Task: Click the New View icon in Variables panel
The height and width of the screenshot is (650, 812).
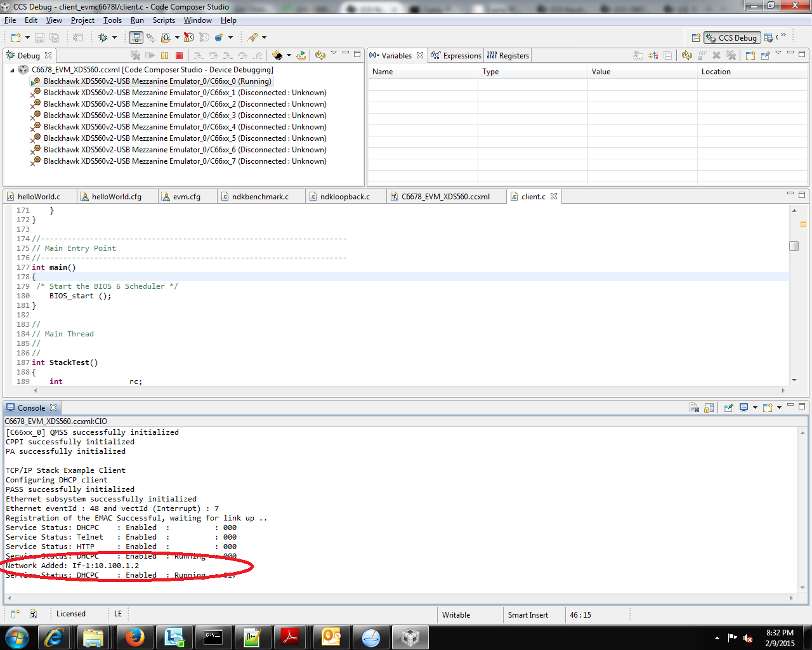Action: [750, 56]
